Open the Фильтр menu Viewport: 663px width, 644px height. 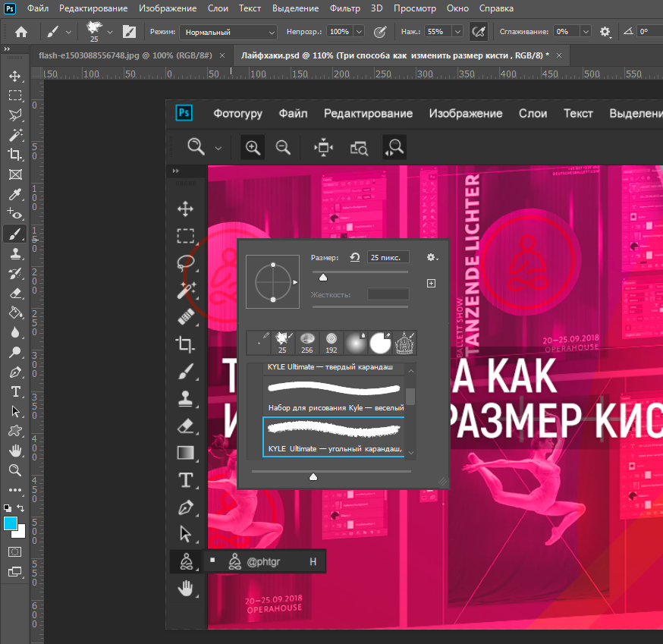[x=344, y=8]
